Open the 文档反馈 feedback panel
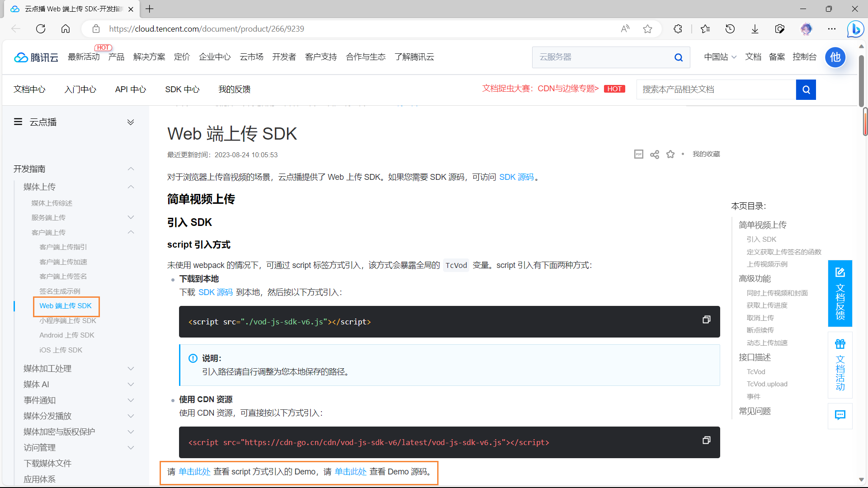This screenshot has width=868, height=488. click(840, 293)
